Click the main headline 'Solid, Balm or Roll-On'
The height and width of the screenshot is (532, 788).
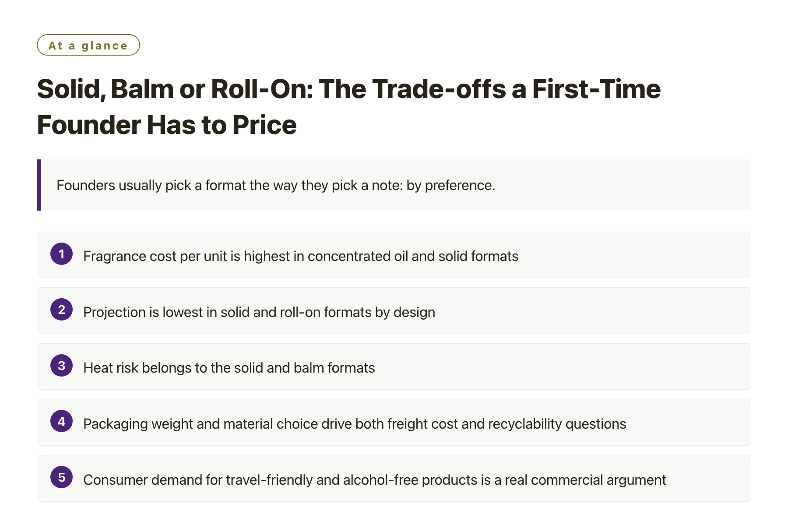(349, 89)
